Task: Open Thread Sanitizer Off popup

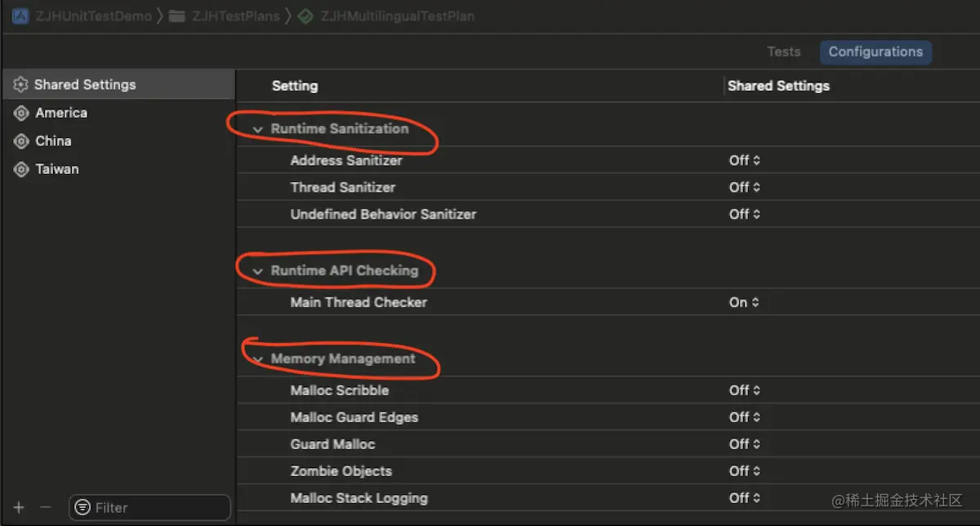Action: coord(744,188)
